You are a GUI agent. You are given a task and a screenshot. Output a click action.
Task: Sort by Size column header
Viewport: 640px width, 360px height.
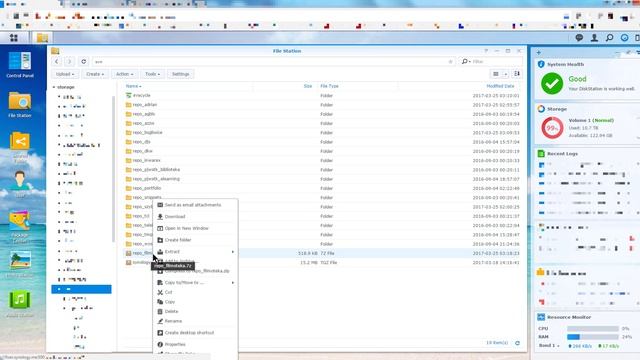308,86
